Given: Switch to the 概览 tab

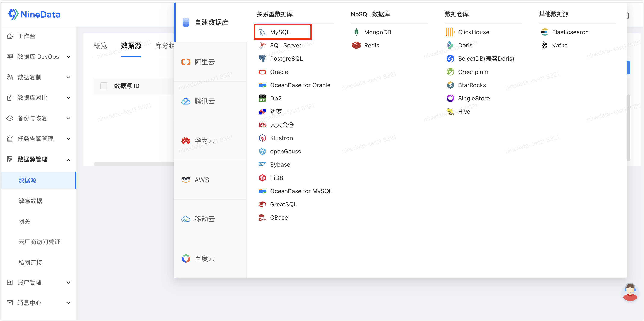Looking at the screenshot, I should pos(100,46).
